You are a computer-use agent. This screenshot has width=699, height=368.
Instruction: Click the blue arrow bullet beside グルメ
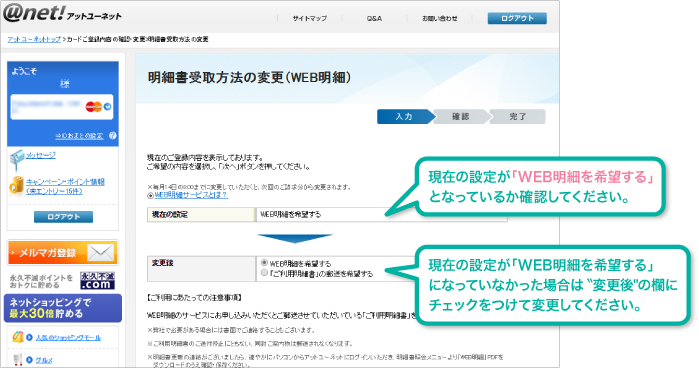(x=29, y=360)
